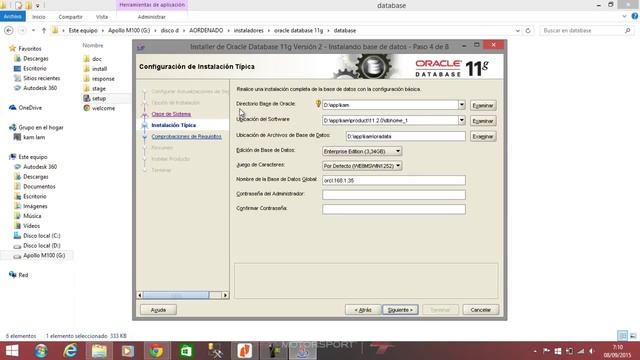Select Grupo en el hogar
Screen dimensions: 640x360
point(41,127)
